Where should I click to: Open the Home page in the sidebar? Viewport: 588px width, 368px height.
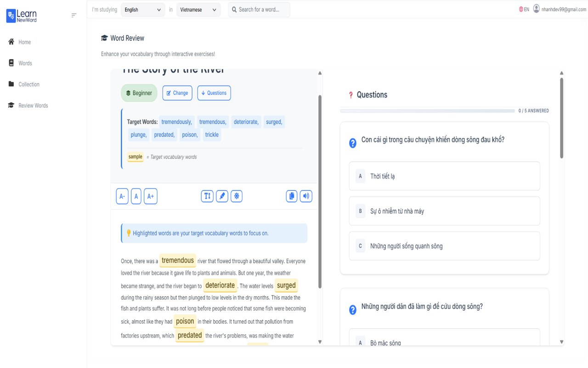[x=25, y=42]
